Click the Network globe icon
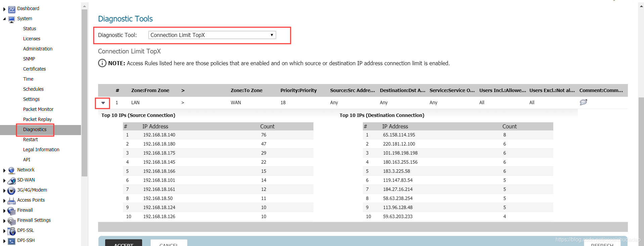 point(12,170)
